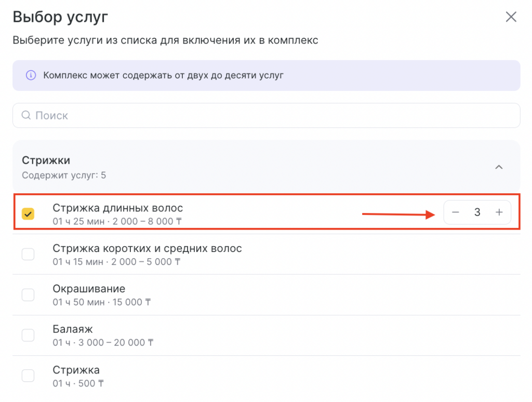Click the Поиск search input field
Viewport: 532px width, 402px height.
[270, 115]
